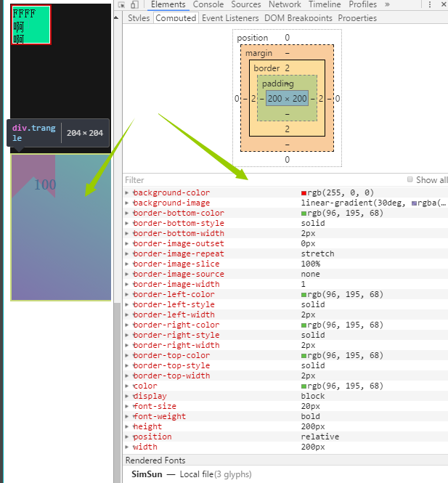This screenshot has height=483, width=448.
Task: Open the Timeline panel
Action: click(x=325, y=4)
